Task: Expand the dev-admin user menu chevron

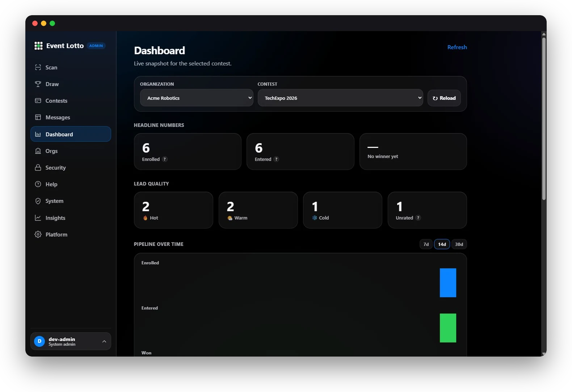Action: click(x=104, y=341)
